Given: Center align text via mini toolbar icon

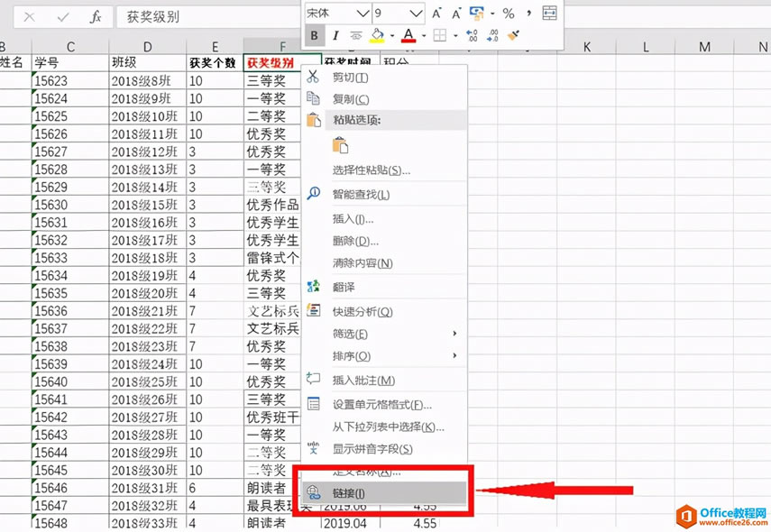Looking at the screenshot, I should (356, 35).
